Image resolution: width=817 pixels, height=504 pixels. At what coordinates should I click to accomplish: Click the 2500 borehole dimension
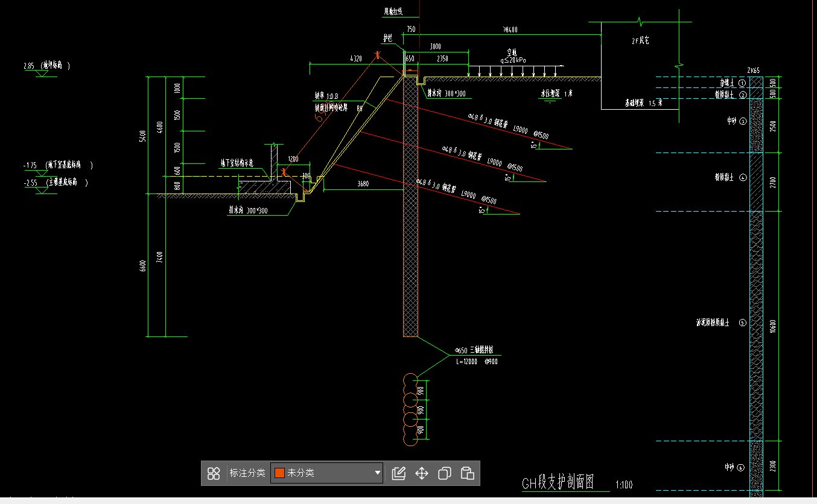[x=774, y=127]
